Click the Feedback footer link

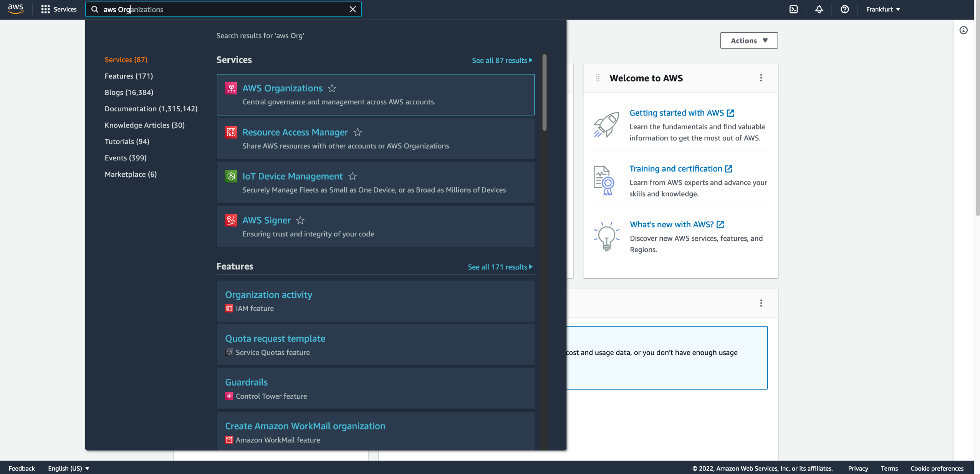click(x=22, y=469)
